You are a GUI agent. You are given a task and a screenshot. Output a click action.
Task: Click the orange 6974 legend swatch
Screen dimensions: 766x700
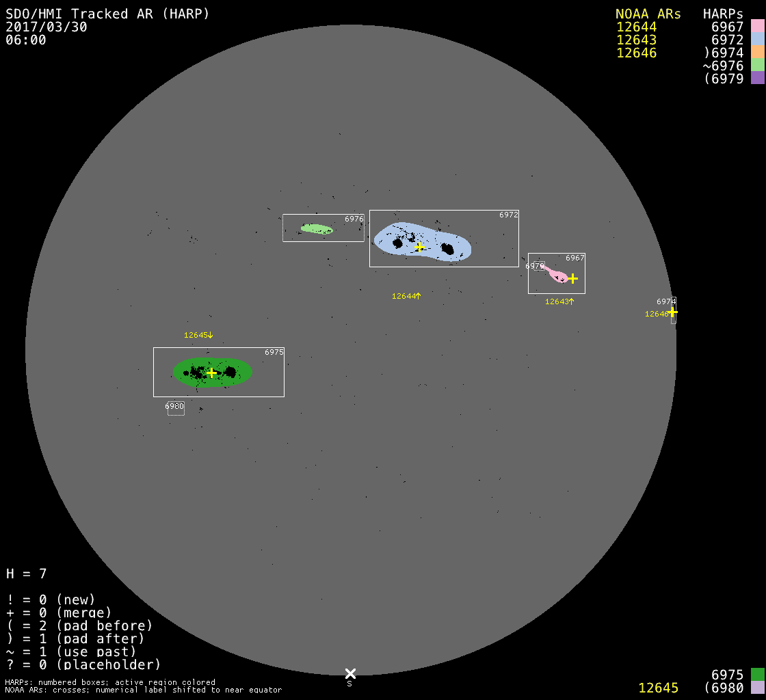tap(757, 53)
